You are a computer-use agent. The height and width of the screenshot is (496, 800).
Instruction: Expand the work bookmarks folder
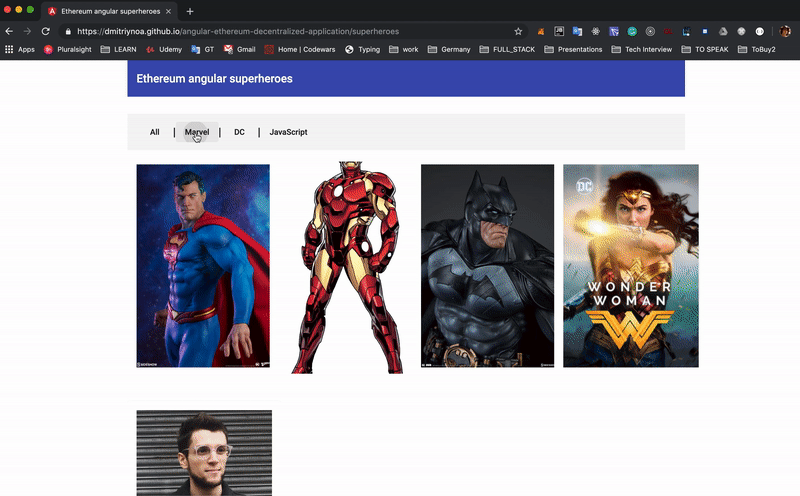(x=404, y=49)
